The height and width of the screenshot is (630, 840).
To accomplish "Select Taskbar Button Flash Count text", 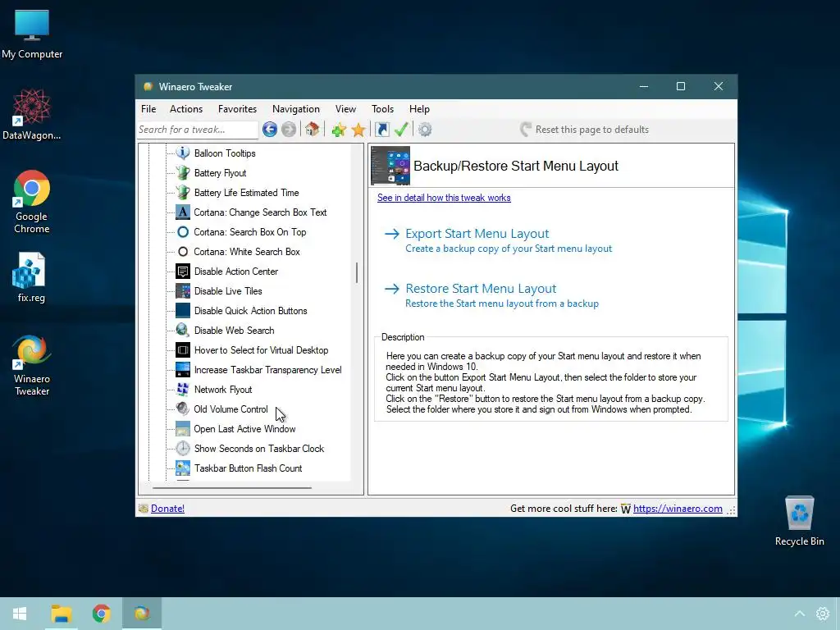I will (x=248, y=468).
